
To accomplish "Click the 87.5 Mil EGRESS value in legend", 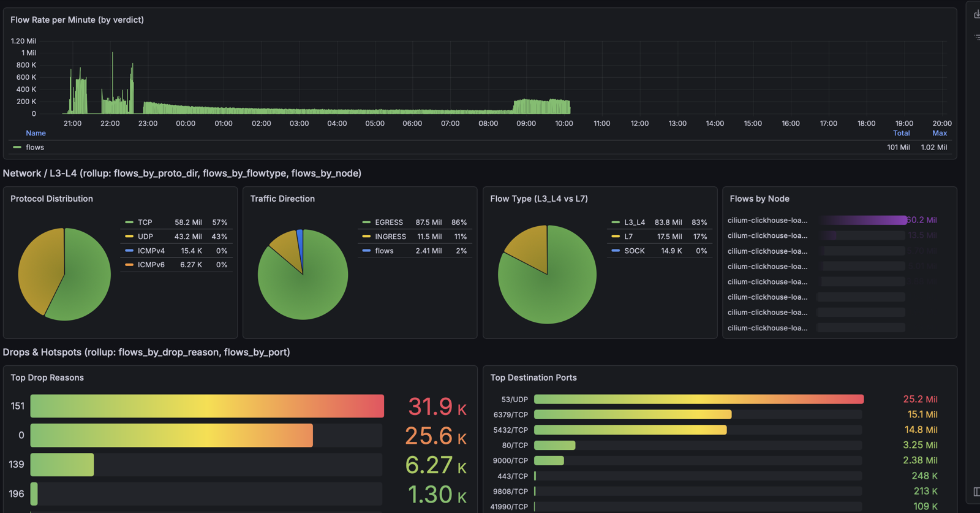I will (x=428, y=222).
